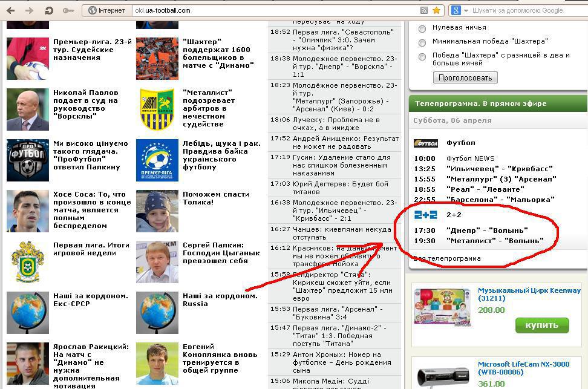Click the browser forward arrow
This screenshot has width=588, height=389.
coord(29,10)
